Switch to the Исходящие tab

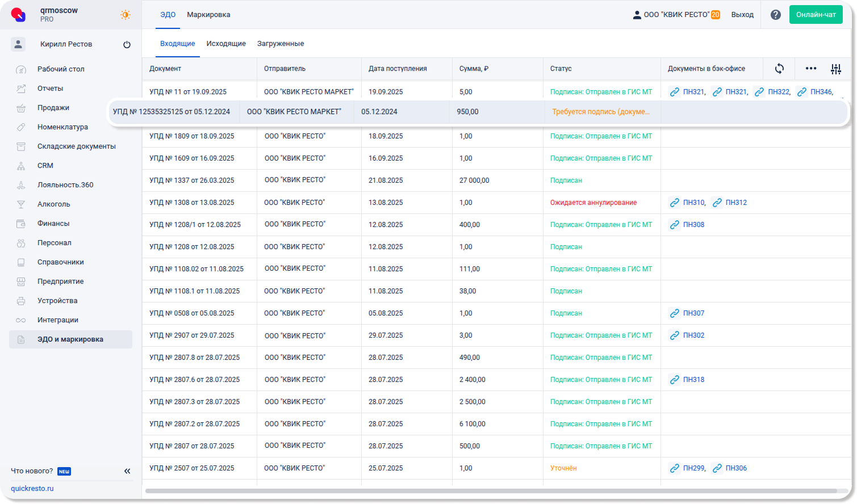226,44
